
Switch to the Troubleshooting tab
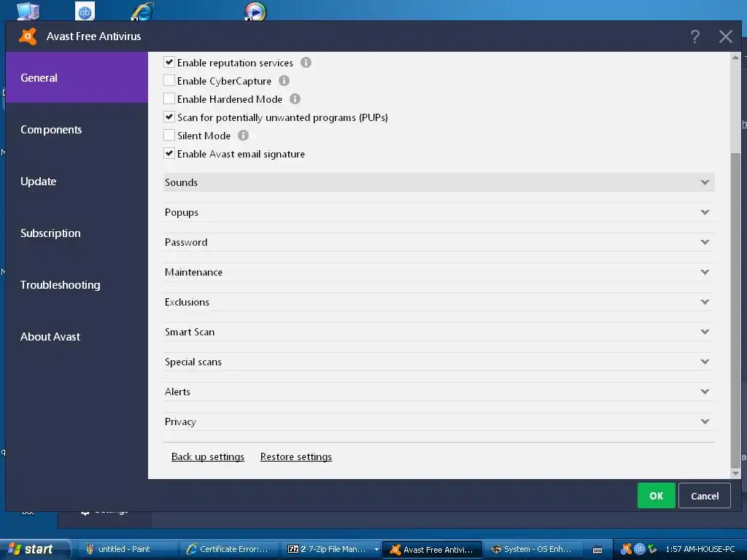[x=77, y=285]
